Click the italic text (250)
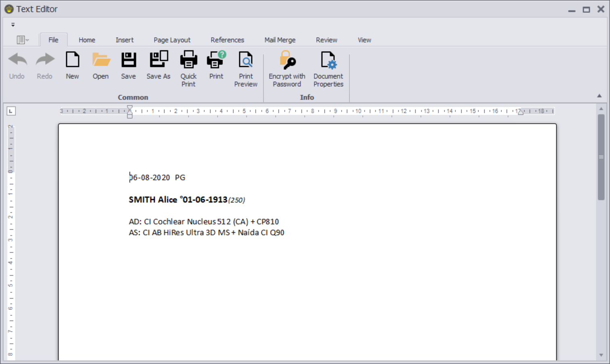The height and width of the screenshot is (364, 610). pos(236,200)
